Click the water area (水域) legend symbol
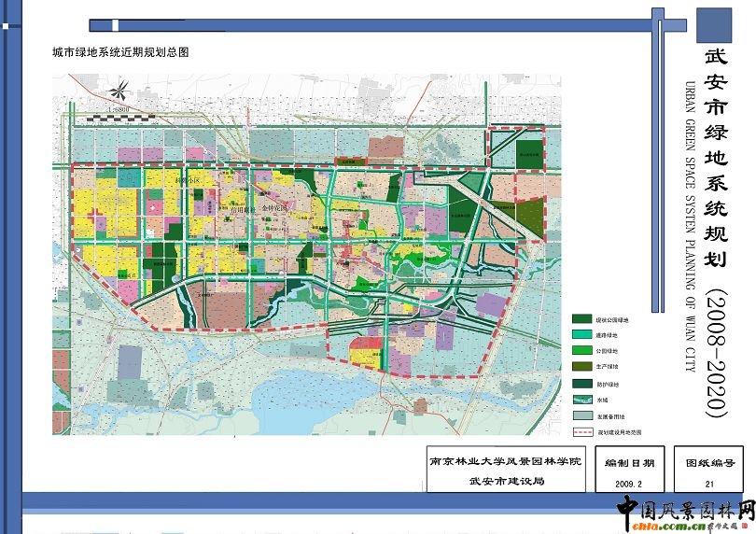The image size is (756, 534). pos(582,399)
